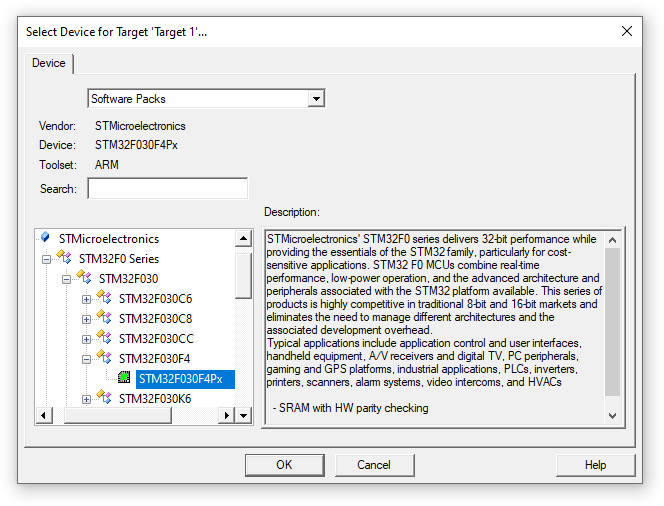Viewport: 664px width, 506px height.
Task: Click the 'SRAM with HW parity checking' line
Action: click(350, 408)
